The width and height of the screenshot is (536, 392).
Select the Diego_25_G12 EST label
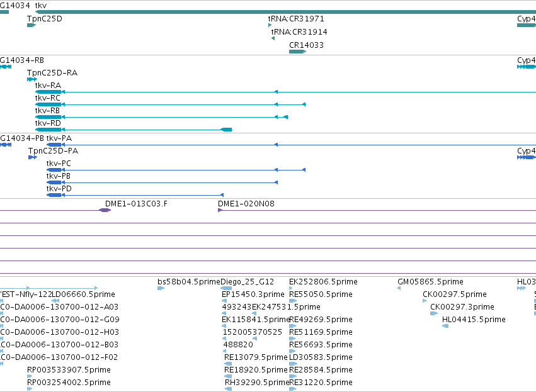(x=247, y=282)
